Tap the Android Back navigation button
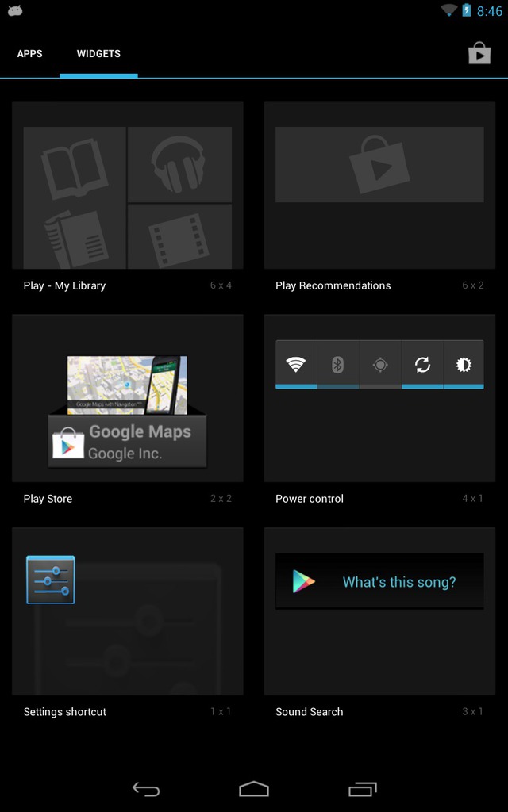 tap(146, 789)
